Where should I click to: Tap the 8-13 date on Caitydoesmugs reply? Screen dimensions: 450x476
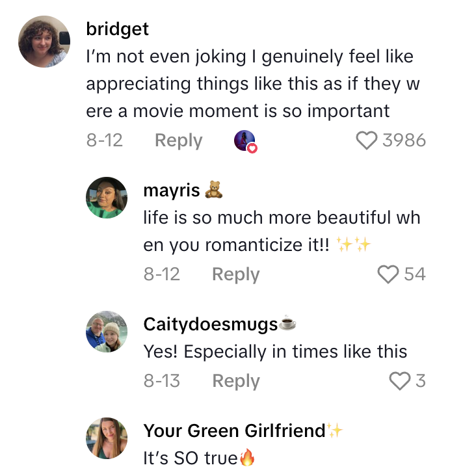click(x=161, y=381)
